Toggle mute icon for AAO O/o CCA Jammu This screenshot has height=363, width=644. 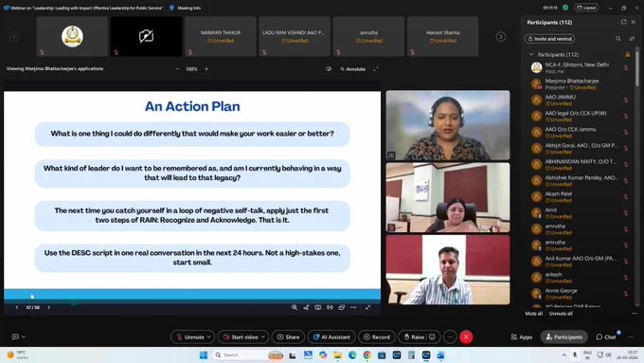626,132
